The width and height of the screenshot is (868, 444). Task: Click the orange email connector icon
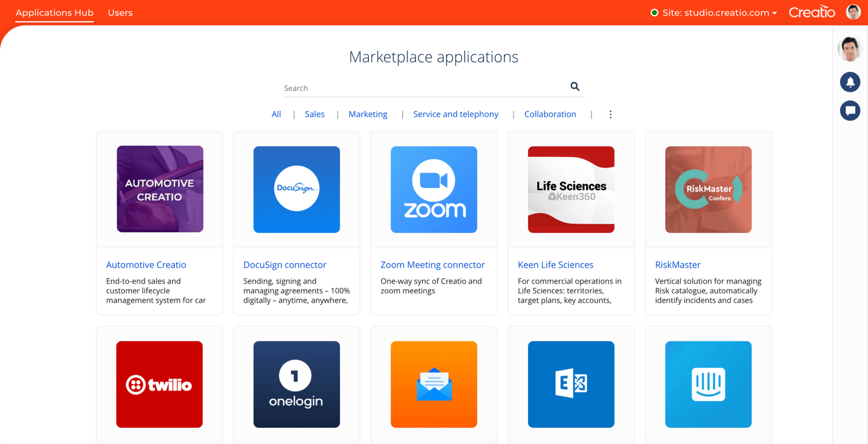coord(433,384)
